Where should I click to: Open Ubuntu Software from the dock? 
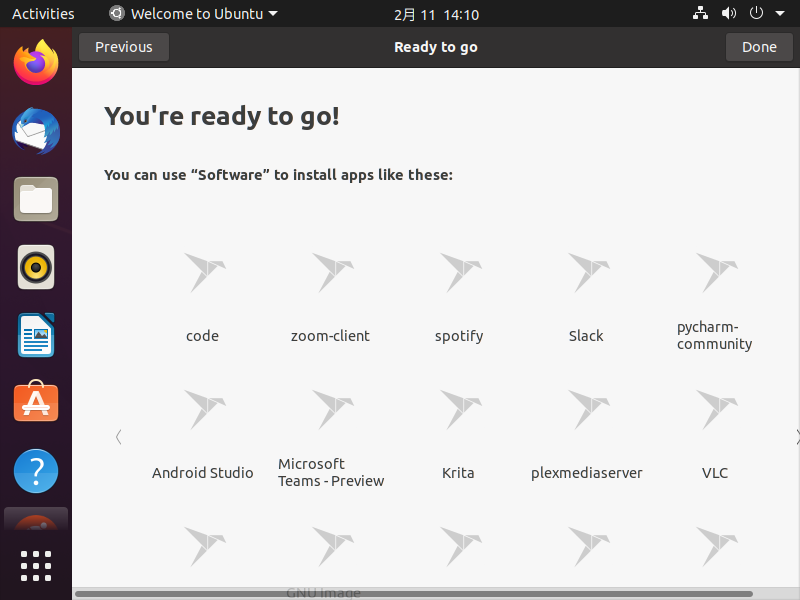(36, 402)
